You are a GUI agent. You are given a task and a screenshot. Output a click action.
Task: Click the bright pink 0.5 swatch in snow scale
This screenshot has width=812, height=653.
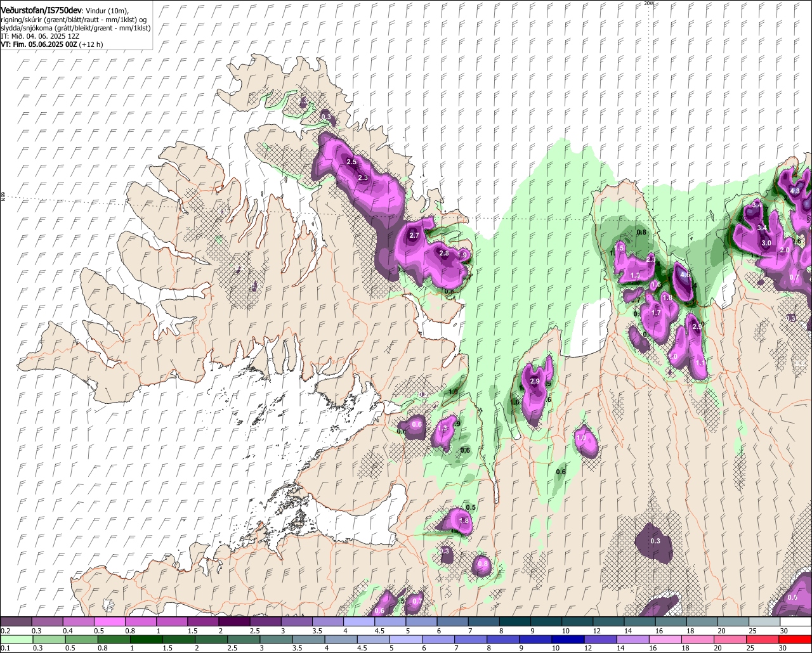pyautogui.click(x=109, y=622)
